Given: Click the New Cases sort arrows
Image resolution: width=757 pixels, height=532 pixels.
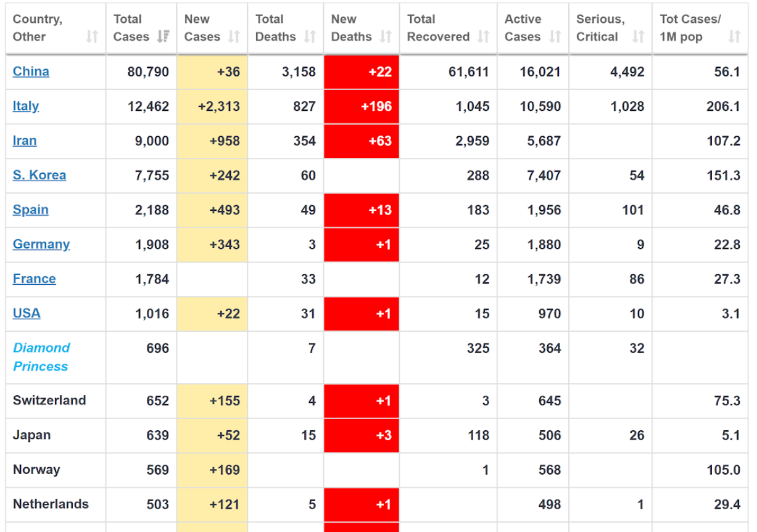Looking at the screenshot, I should coord(234,37).
